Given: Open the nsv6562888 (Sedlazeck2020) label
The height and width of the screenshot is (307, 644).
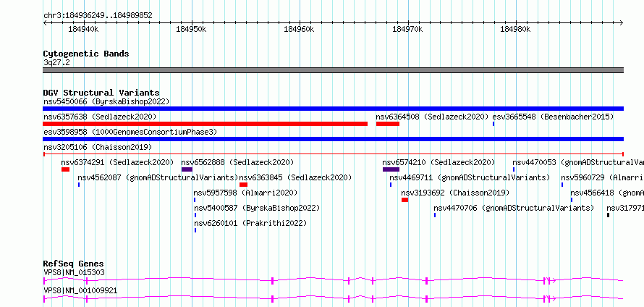Looking at the screenshot, I should (x=237, y=162).
